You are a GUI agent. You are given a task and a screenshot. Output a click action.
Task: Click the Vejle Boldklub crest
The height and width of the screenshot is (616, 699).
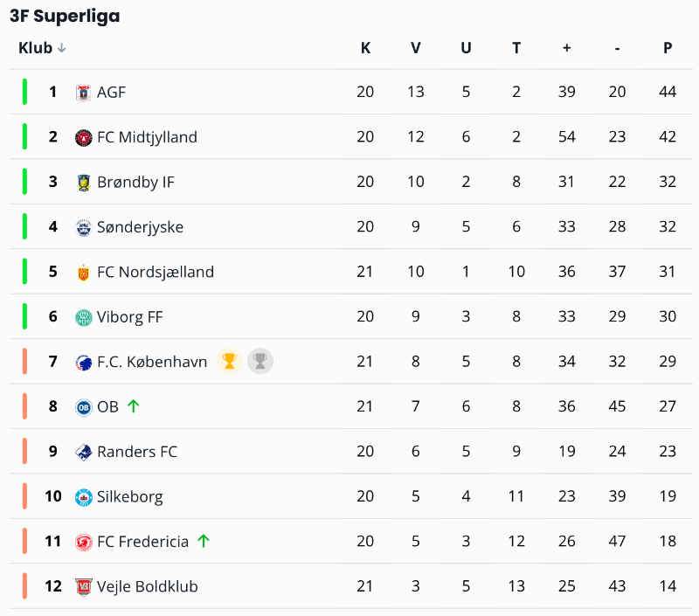pos(83,586)
